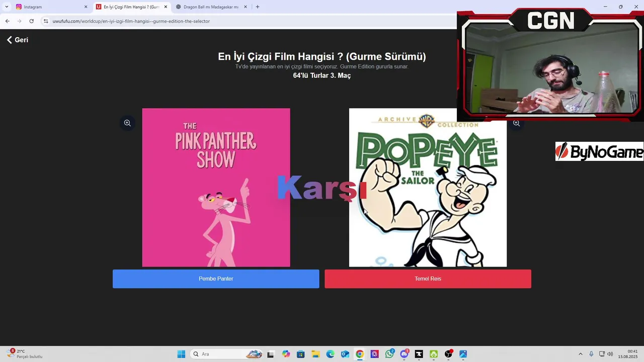Click the Ara search box on taskbar
644x362 pixels.
click(x=226, y=354)
